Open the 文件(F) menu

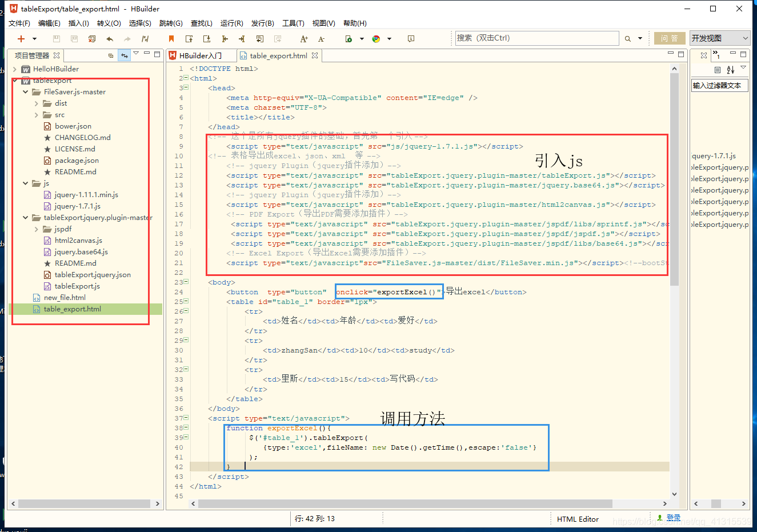pos(19,23)
